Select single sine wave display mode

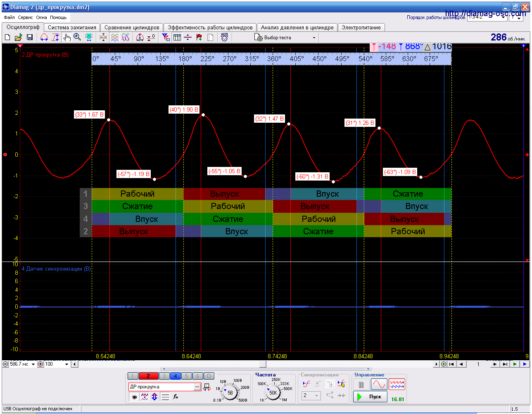[379, 385]
